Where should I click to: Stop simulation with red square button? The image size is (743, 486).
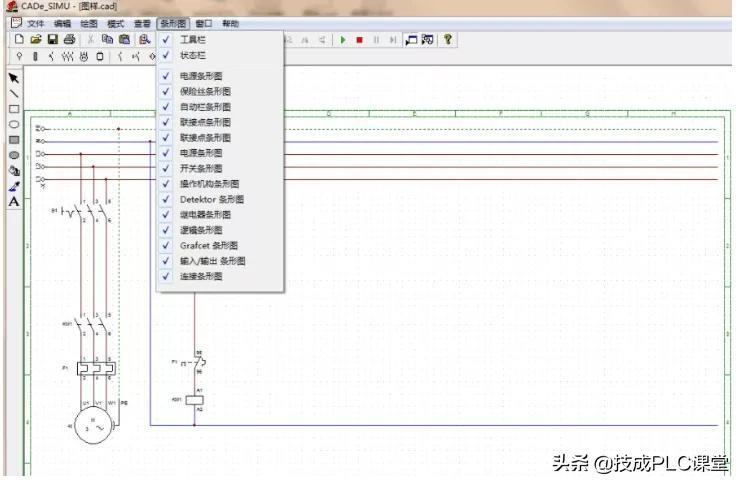tap(359, 40)
